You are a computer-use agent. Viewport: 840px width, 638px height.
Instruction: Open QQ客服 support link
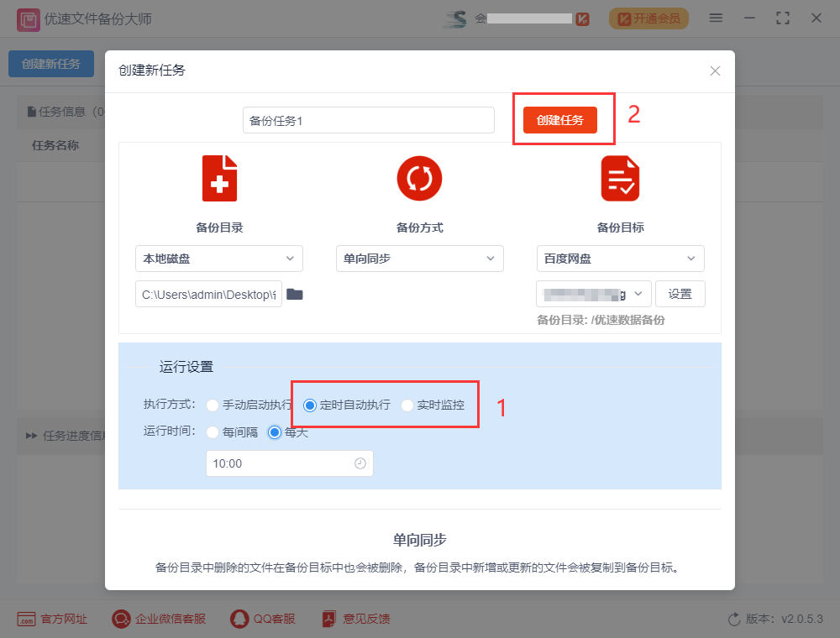click(x=263, y=619)
